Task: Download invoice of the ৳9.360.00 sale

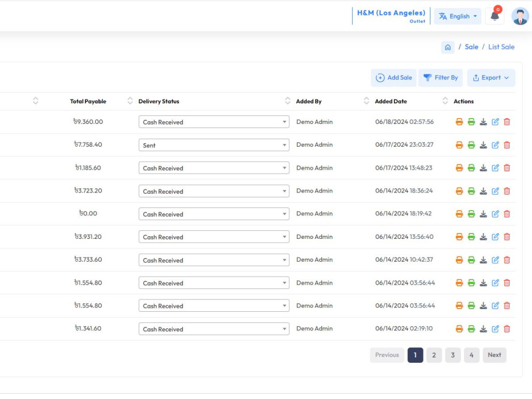Action: tap(483, 122)
